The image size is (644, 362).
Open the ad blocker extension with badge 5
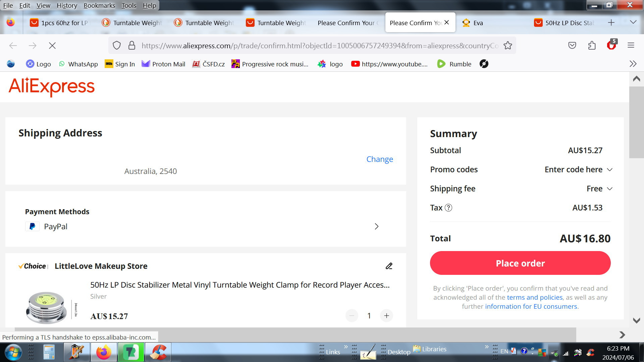coord(611,46)
